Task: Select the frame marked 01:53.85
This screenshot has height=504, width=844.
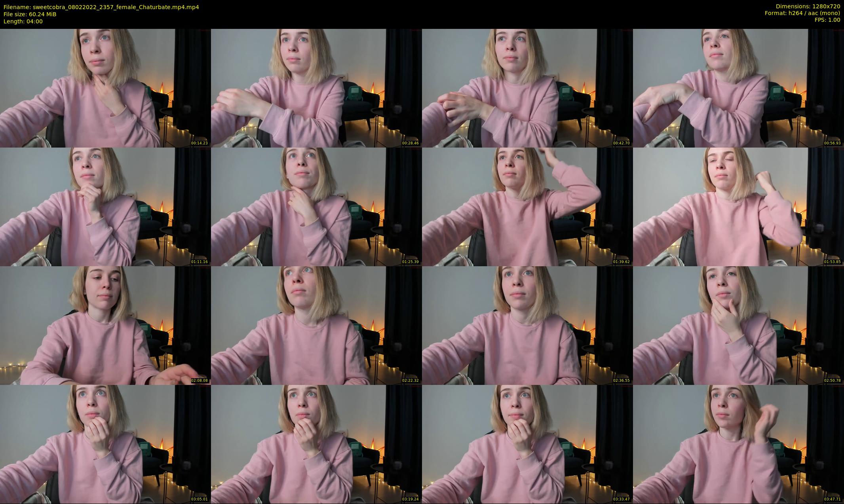Action: click(x=738, y=207)
